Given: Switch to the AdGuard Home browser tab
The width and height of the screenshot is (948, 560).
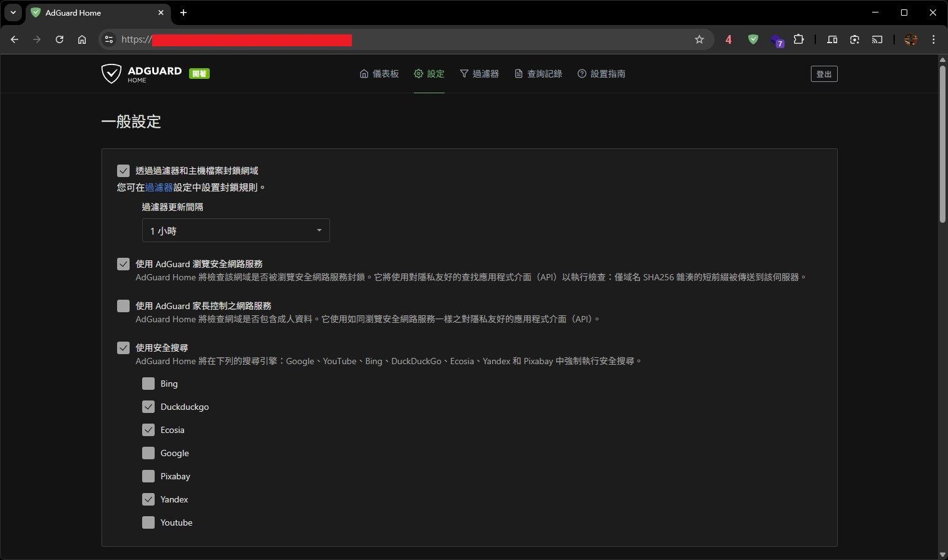Looking at the screenshot, I should [x=88, y=13].
